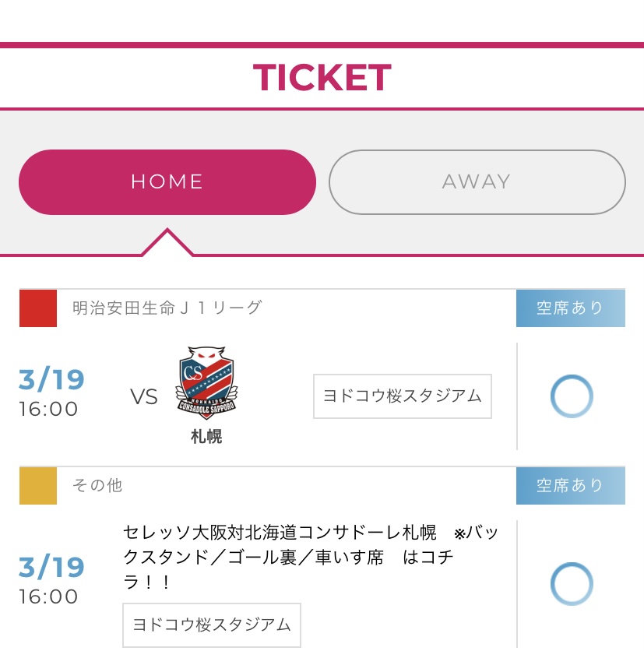Click the VS text in the match row
Viewport: 644px width, 651px height.
coord(144,397)
